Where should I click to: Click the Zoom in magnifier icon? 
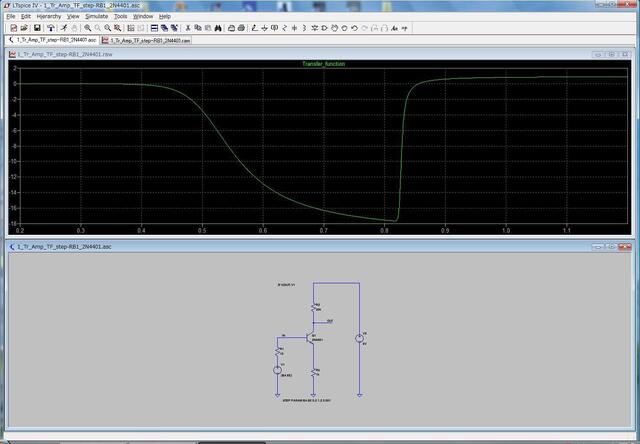click(x=89, y=28)
